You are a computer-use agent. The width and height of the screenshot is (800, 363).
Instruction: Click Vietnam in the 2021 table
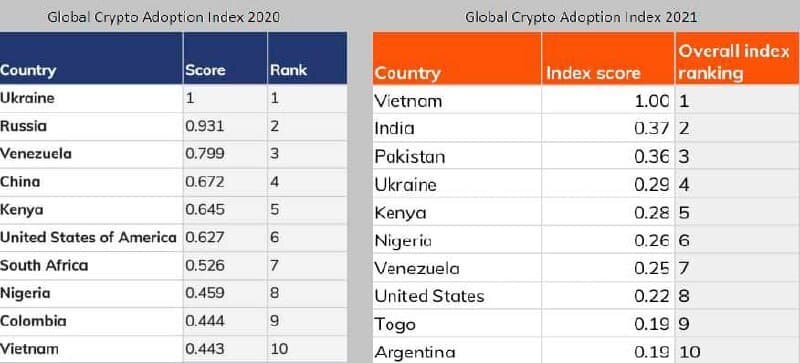click(x=457, y=101)
